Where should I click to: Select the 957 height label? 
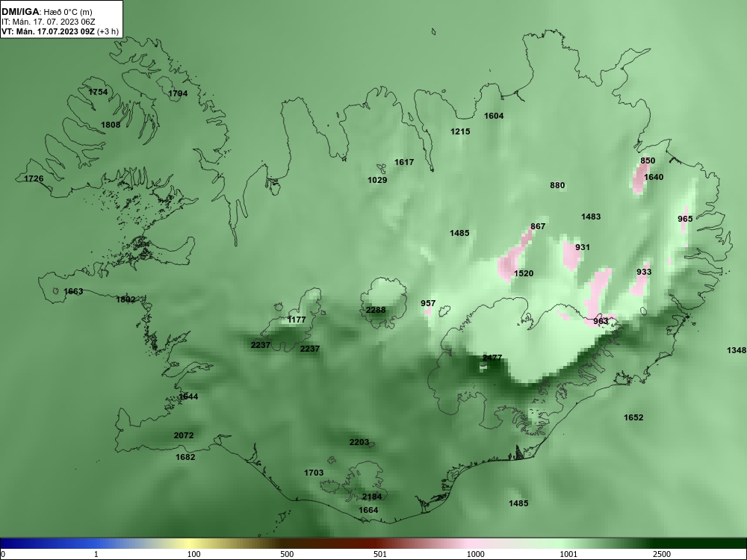pos(428,303)
